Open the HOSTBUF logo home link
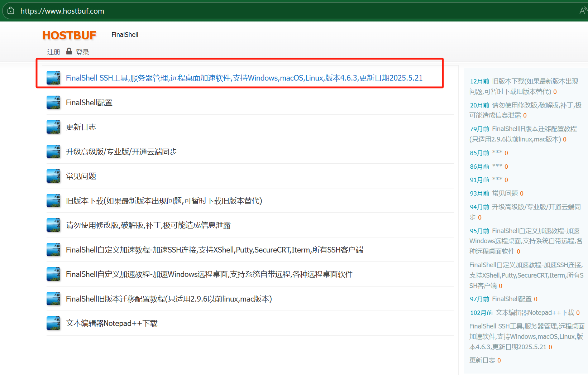The image size is (588, 375). [69, 35]
